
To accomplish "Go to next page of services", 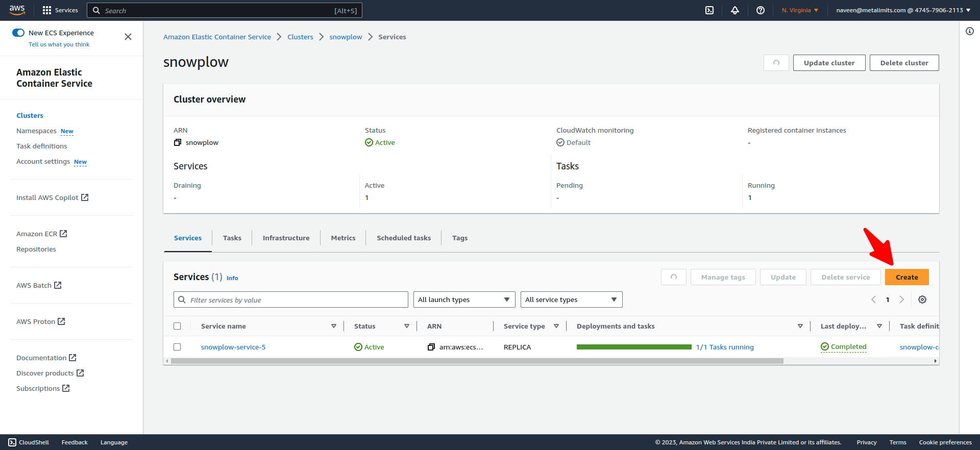I will 902,299.
